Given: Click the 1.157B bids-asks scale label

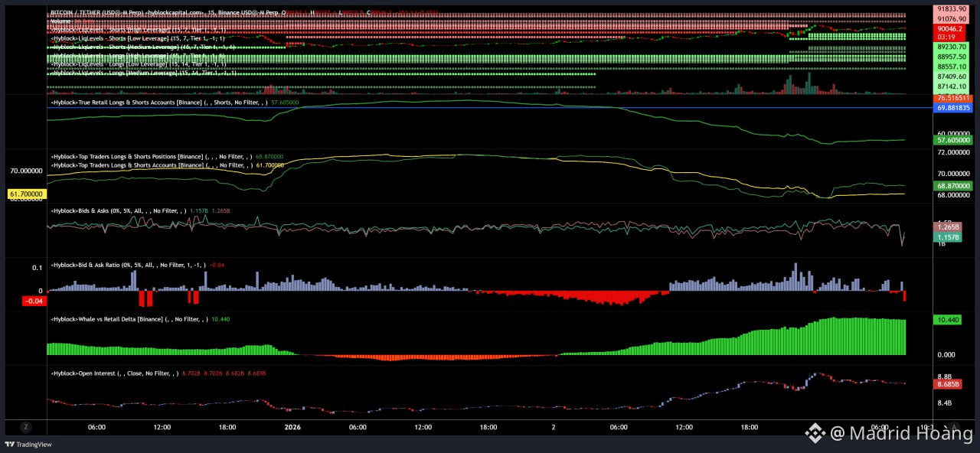Looking at the screenshot, I should [948, 238].
